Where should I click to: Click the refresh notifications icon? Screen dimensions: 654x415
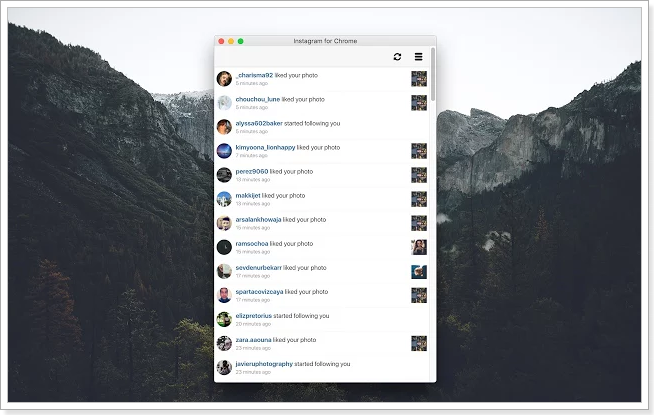point(397,57)
